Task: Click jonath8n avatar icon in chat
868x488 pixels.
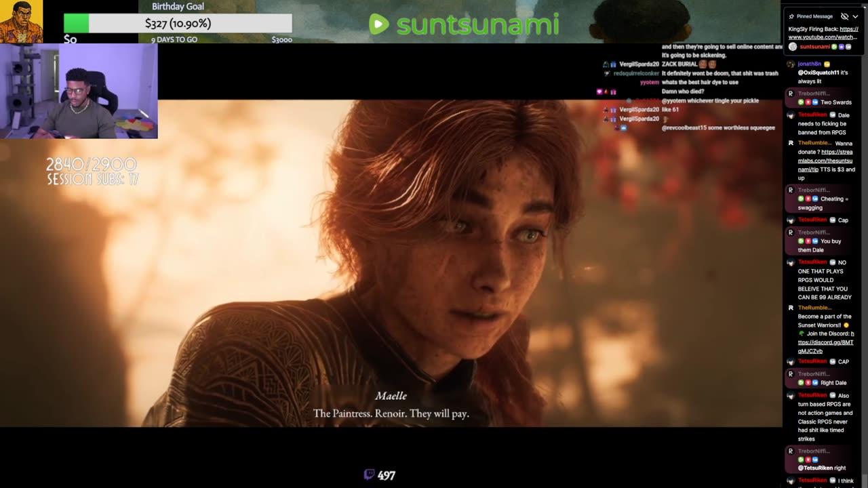Action: 791,64
